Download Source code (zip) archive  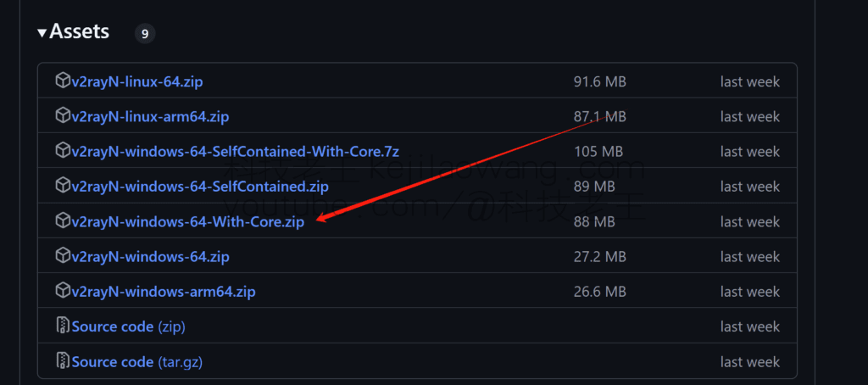(129, 326)
